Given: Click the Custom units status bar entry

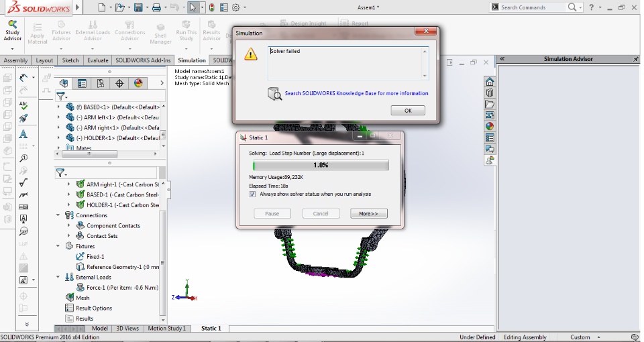Looking at the screenshot, I should click(580, 337).
